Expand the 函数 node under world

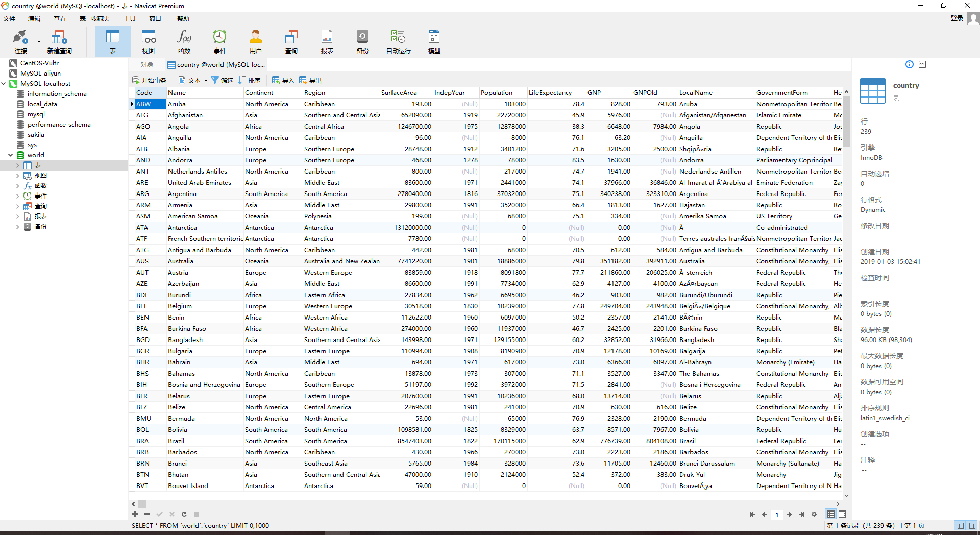(17, 186)
